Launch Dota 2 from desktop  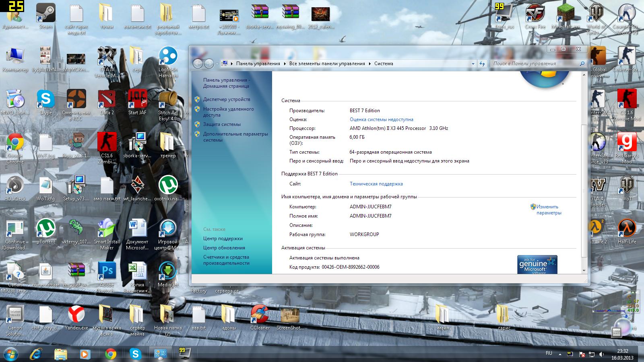coord(107,102)
